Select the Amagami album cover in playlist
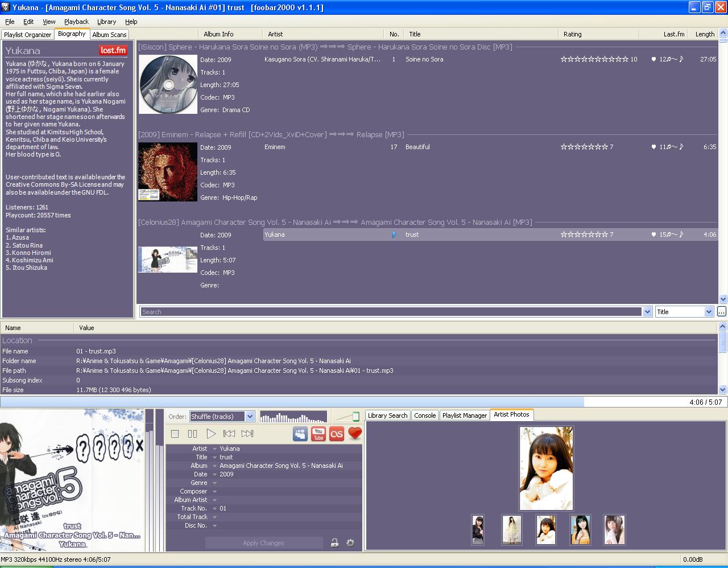The image size is (728, 568). tap(168, 260)
